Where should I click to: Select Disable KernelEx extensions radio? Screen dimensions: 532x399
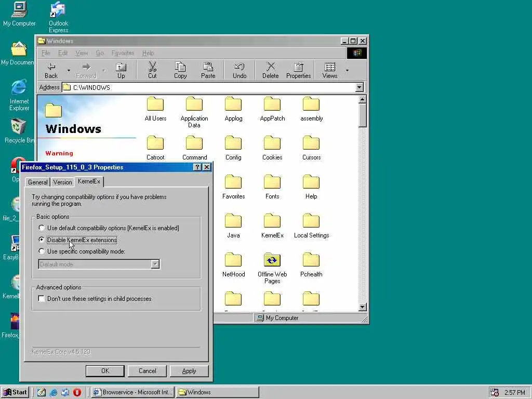point(42,240)
